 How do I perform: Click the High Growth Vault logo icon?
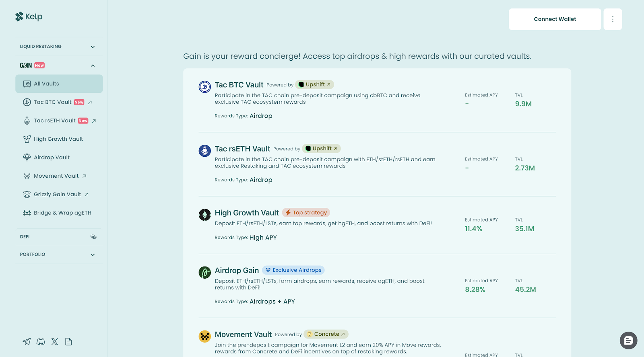(x=205, y=215)
